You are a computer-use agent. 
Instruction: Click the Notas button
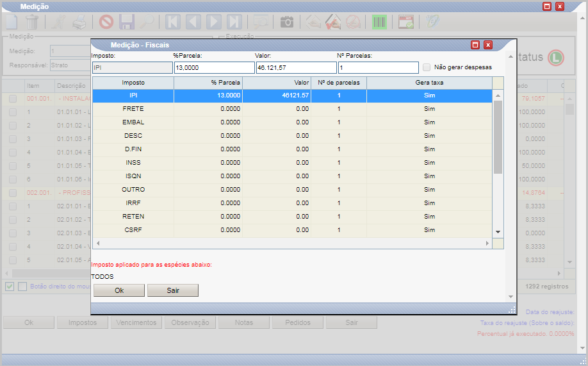(x=244, y=322)
